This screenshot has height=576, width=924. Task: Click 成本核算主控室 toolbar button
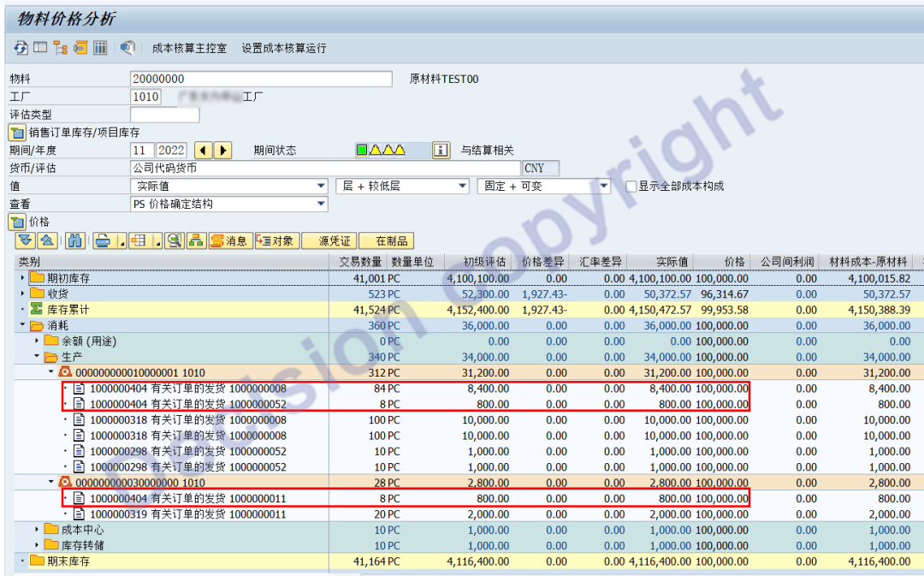189,48
